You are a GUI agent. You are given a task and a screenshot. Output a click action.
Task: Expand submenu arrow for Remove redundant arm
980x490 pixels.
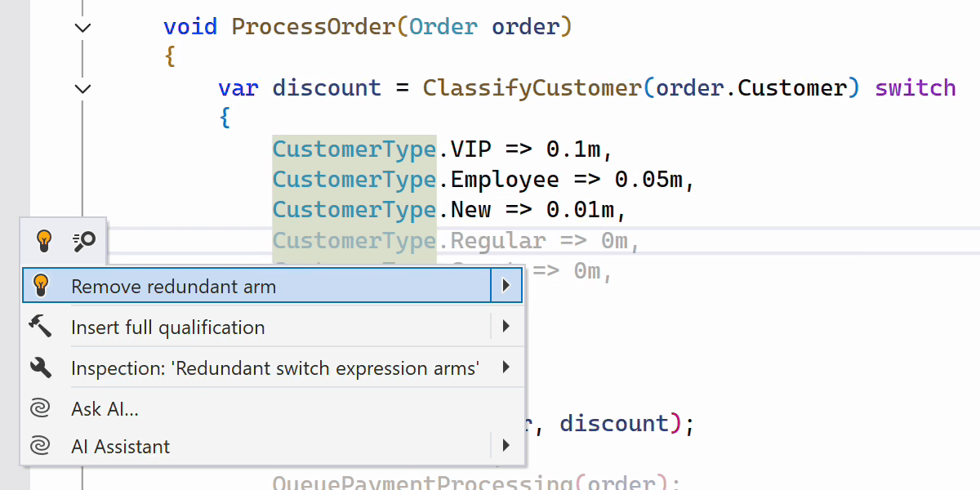pos(506,286)
